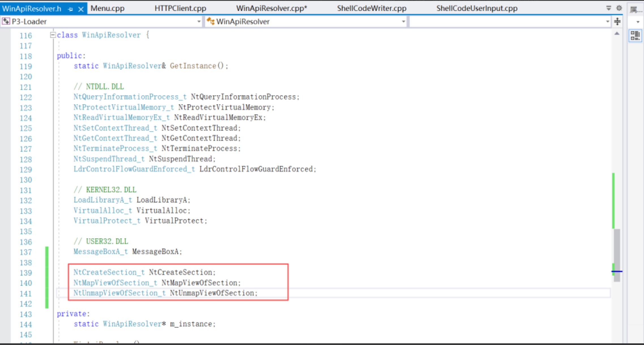Viewport: 644px width, 345px height.
Task: Open the properties tool window at top right
Action: (636, 10)
